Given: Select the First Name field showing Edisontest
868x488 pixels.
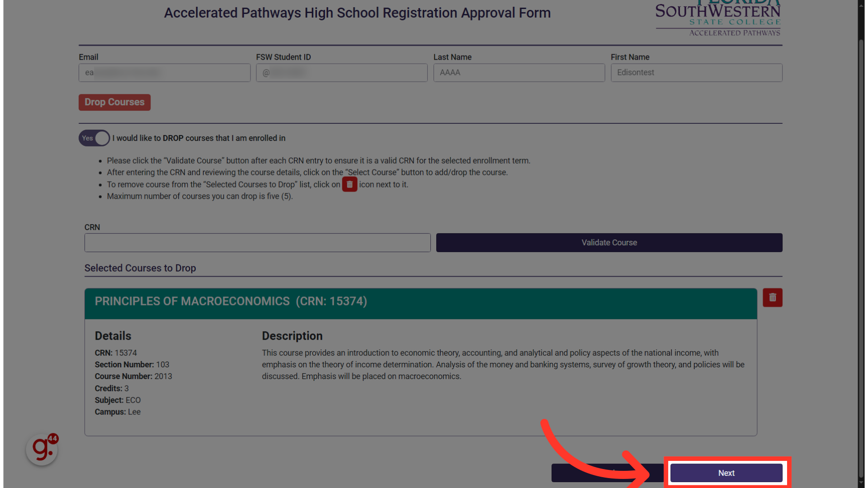Looking at the screenshot, I should (696, 72).
